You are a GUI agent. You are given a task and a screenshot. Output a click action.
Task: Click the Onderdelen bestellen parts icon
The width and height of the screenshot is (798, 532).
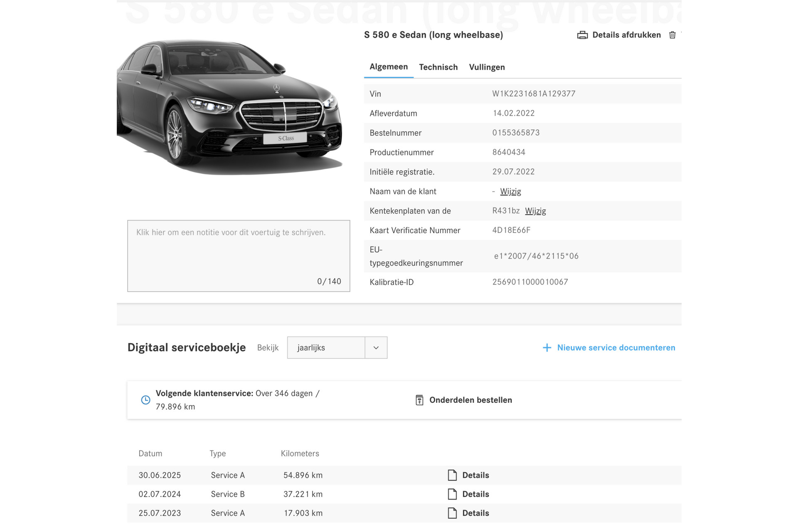pos(419,400)
